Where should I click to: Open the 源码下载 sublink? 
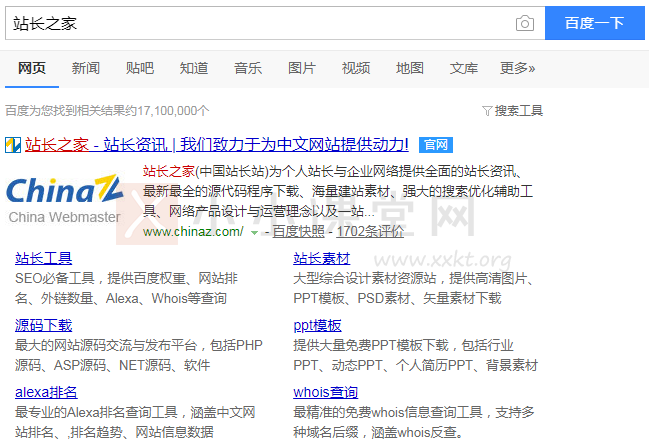tap(43, 326)
